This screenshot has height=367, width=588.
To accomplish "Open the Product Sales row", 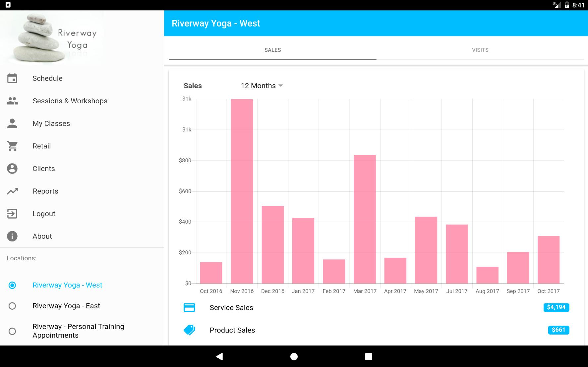I will [x=376, y=330].
